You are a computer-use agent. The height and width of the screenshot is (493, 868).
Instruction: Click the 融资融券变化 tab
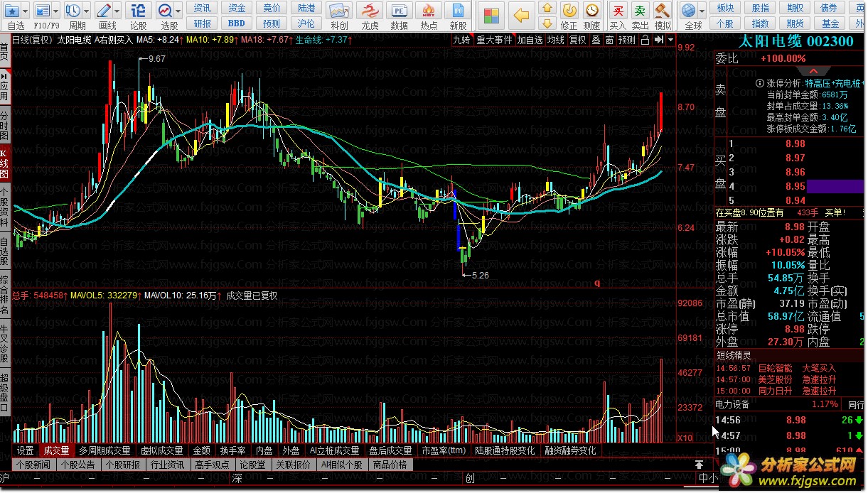(x=571, y=450)
